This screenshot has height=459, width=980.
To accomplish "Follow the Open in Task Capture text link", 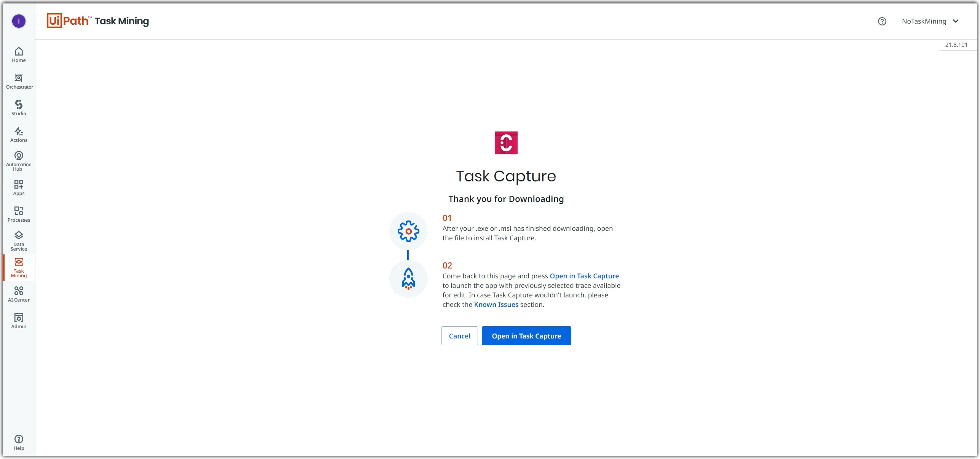I will pyautogui.click(x=584, y=276).
